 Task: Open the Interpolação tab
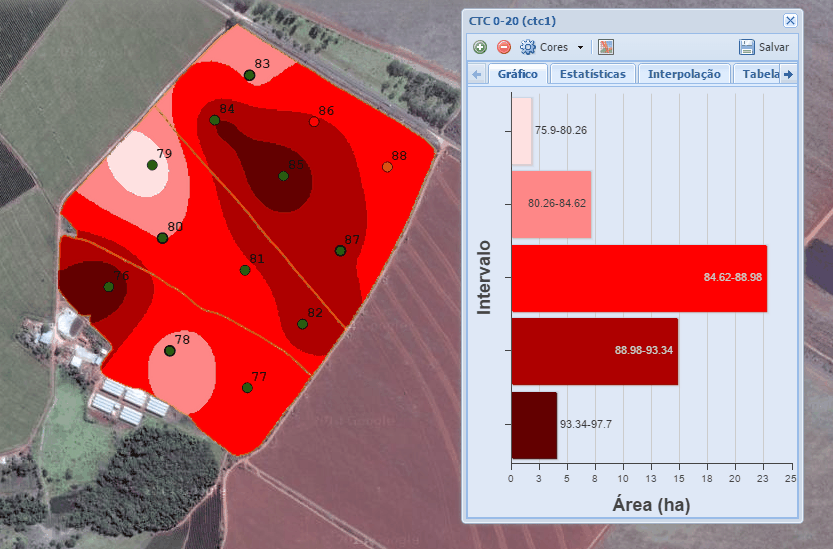click(684, 74)
